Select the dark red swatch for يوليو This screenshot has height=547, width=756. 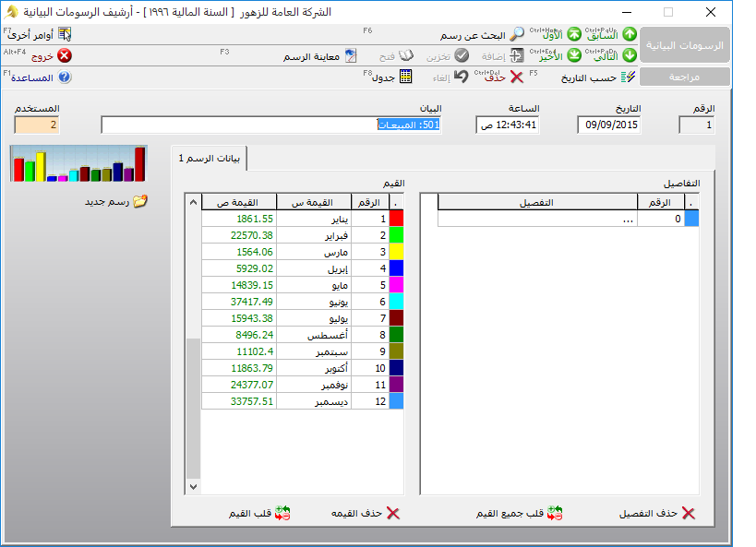pos(396,318)
